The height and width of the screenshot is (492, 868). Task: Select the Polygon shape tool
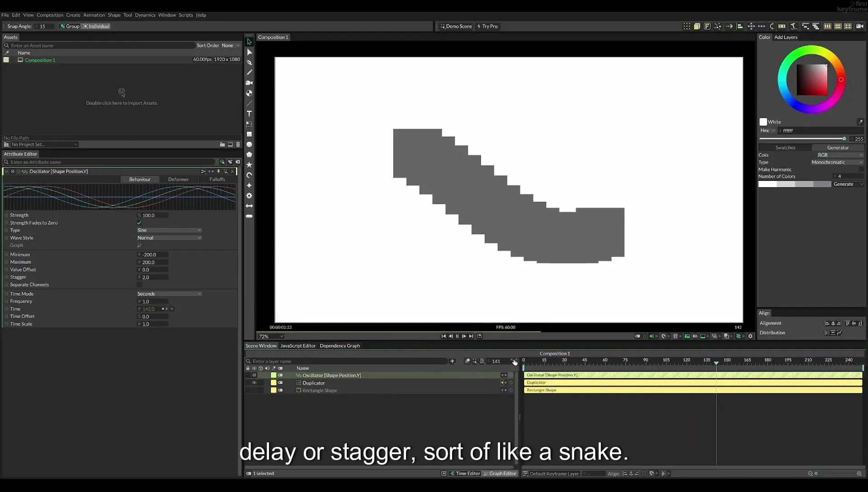[249, 155]
